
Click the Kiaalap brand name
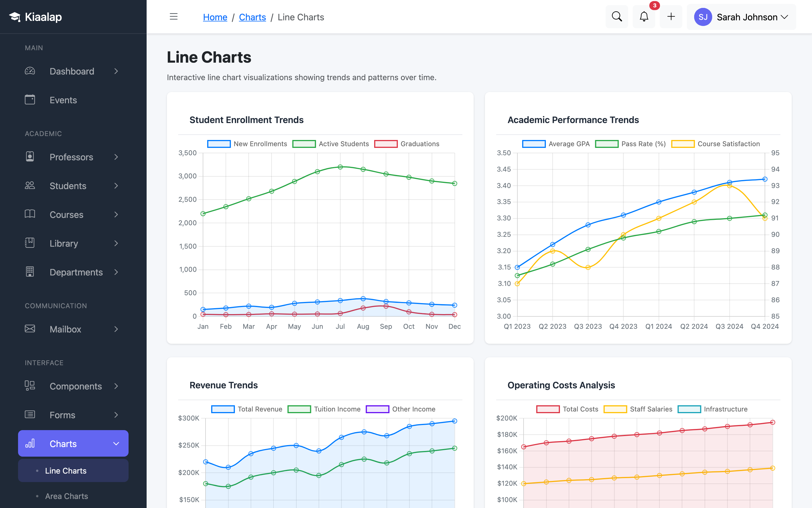(43, 17)
